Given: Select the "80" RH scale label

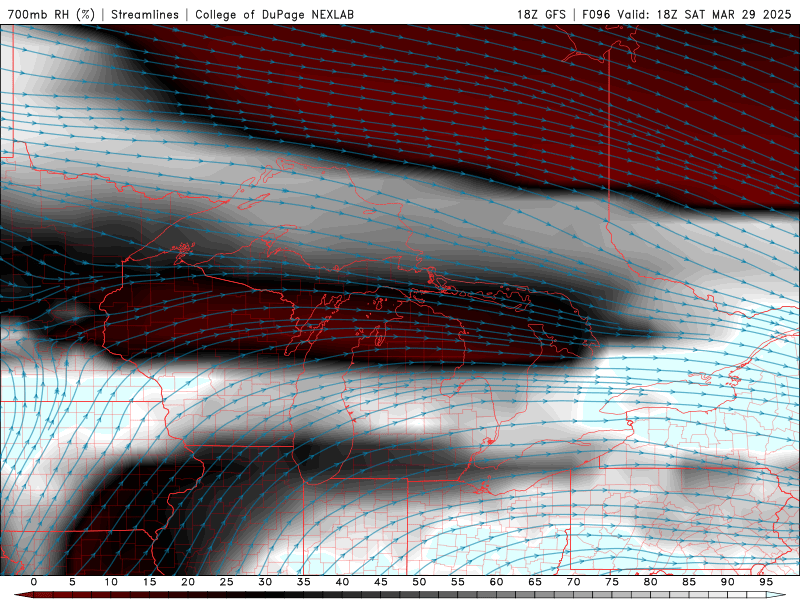Looking at the screenshot, I should (x=651, y=582).
